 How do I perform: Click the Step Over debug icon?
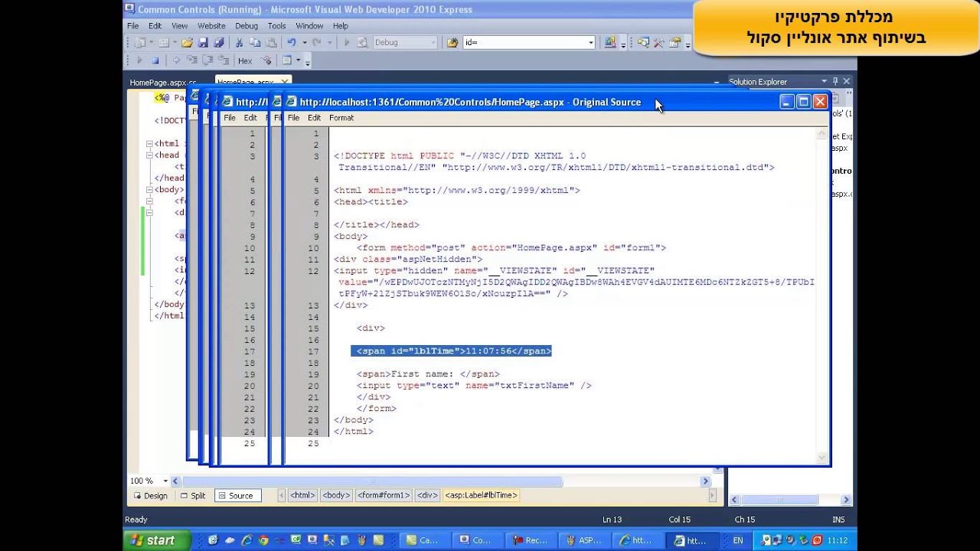click(208, 60)
